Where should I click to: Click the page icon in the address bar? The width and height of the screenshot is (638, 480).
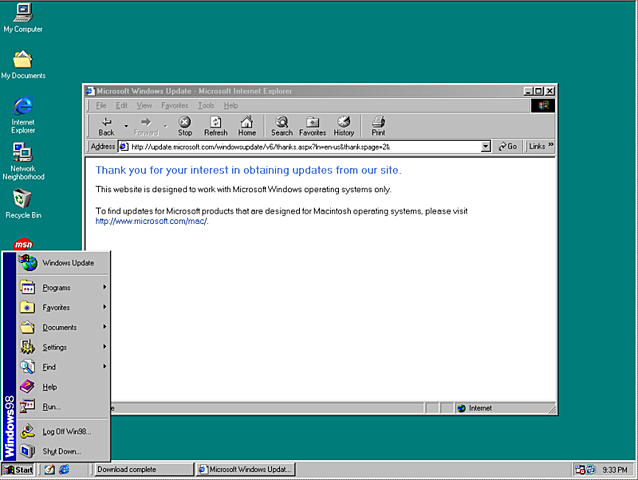[x=123, y=146]
